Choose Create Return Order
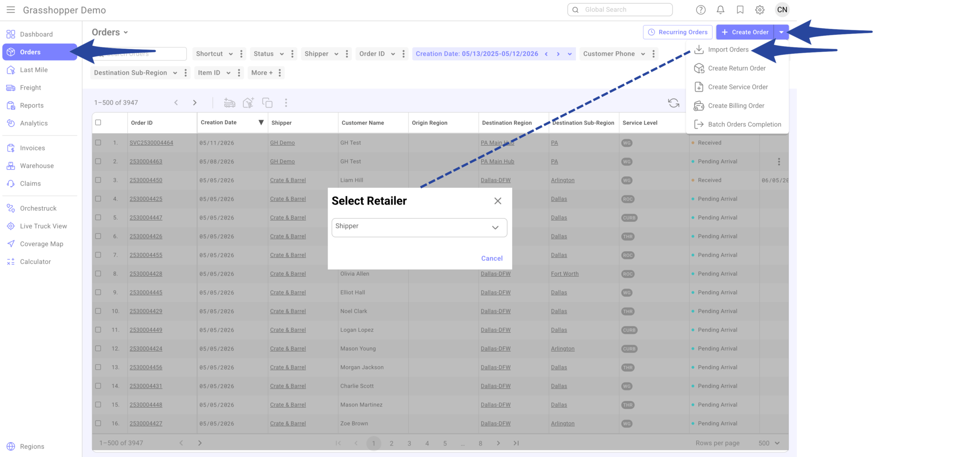The image size is (980, 457). pos(737,68)
